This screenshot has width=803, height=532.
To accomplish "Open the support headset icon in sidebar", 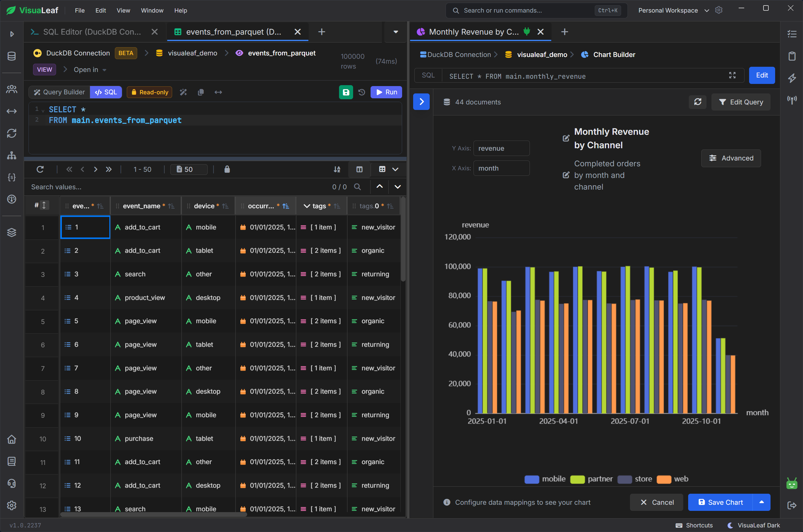I will tap(12, 483).
